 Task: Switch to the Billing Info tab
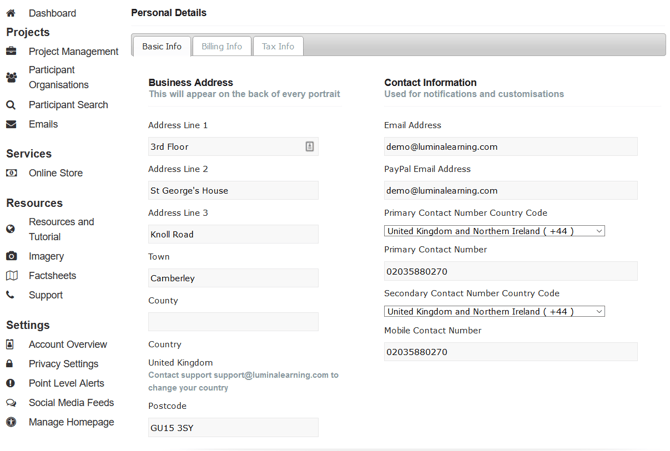(221, 46)
